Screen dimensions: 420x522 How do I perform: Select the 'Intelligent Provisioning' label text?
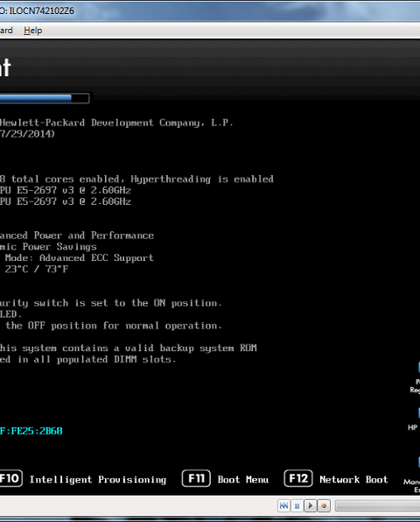pos(98,480)
